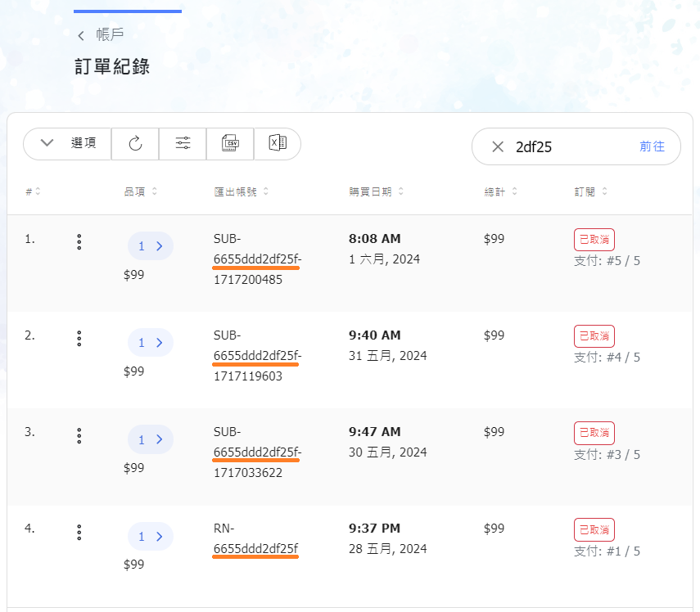Open three-dot menu for order 1
Viewport: 700px width, 612px height.
tap(79, 242)
